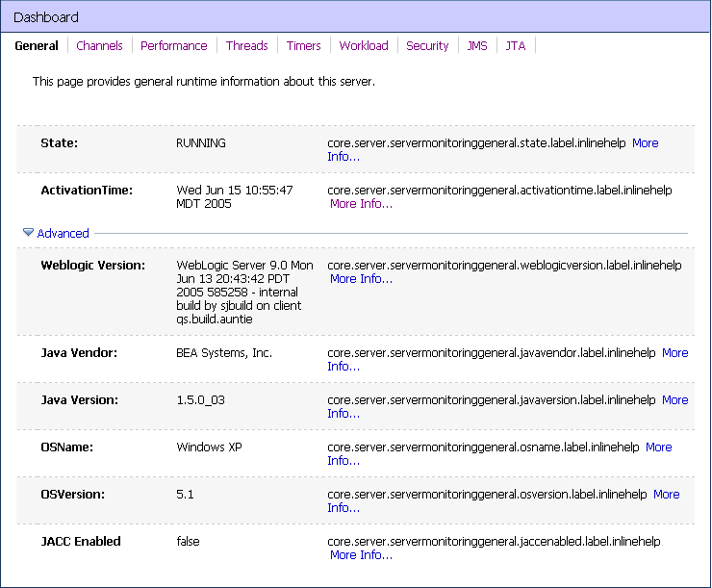Image resolution: width=712 pixels, height=588 pixels.
Task: Open the Advanced link label
Action: click(63, 234)
